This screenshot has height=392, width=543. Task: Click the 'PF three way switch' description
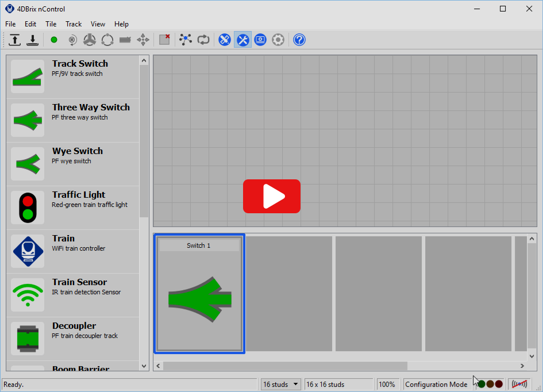point(80,117)
